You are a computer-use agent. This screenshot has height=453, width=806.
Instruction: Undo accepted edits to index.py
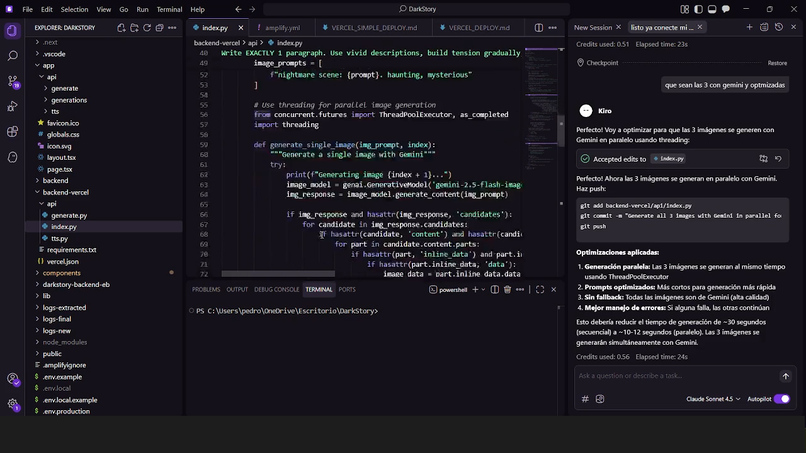(778, 159)
